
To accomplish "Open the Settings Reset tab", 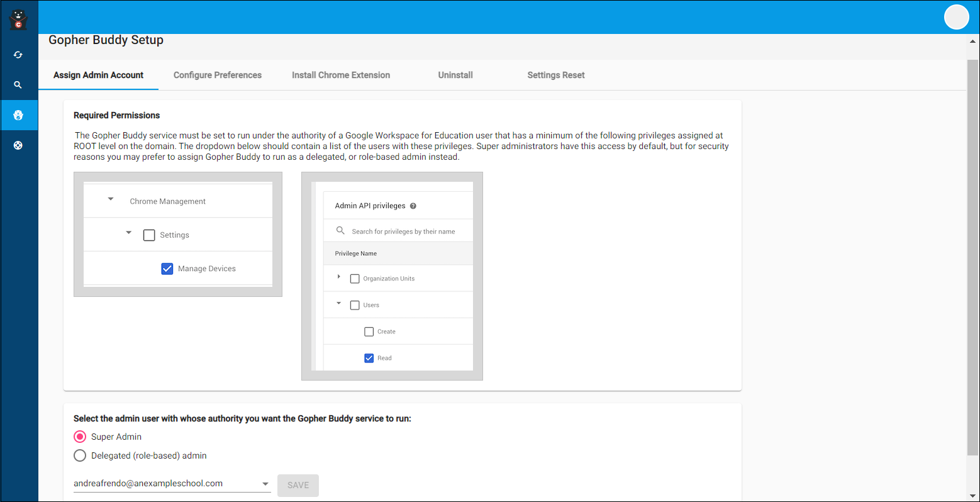I will coord(555,75).
